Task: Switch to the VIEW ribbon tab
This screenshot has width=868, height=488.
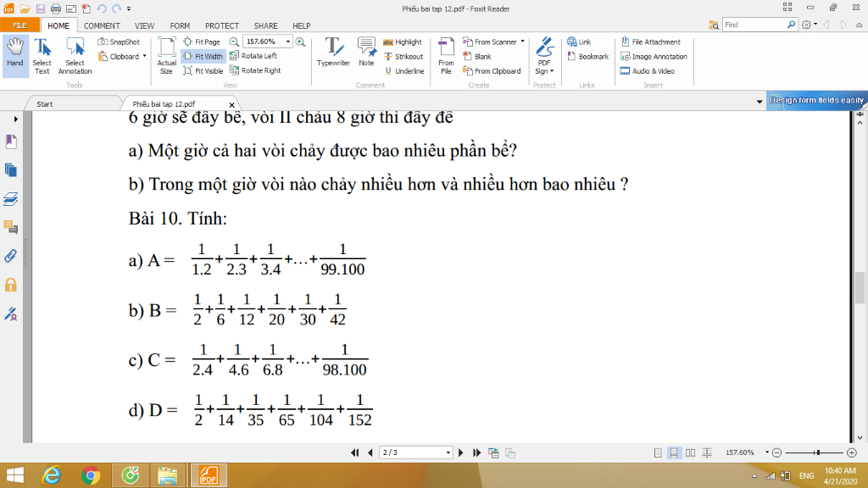Action: (144, 25)
